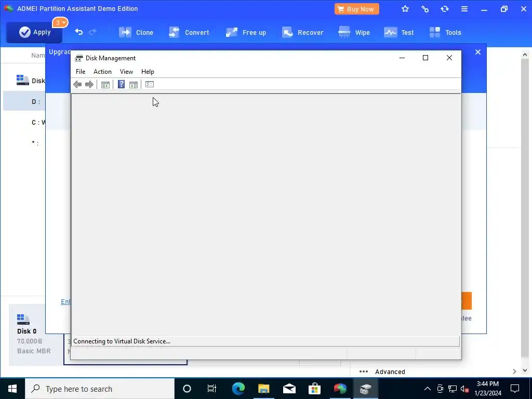Viewport: 532px width, 399px height.
Task: Open the Mail app from the taskbar
Action: coord(289,389)
